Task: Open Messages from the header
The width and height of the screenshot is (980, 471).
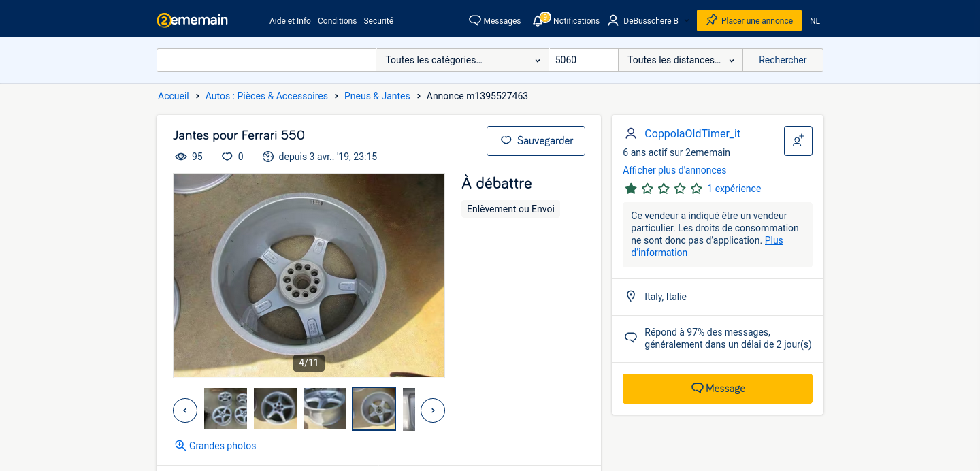Action: [495, 20]
